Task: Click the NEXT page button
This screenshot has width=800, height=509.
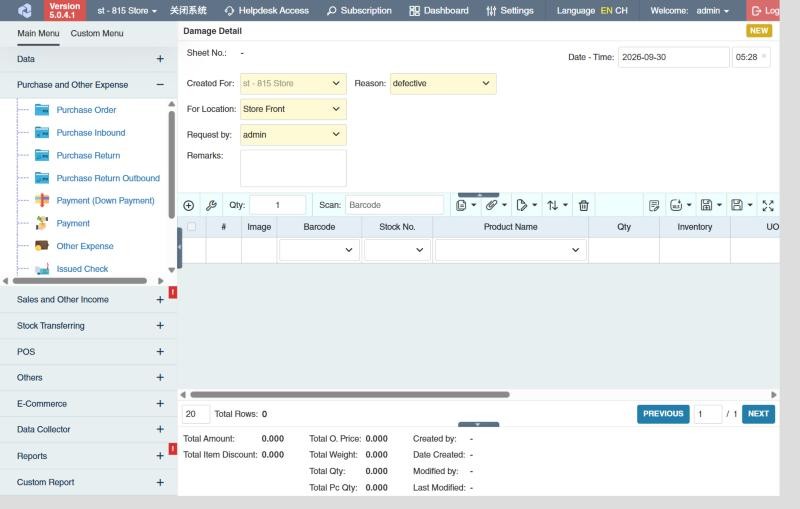Action: tap(758, 414)
